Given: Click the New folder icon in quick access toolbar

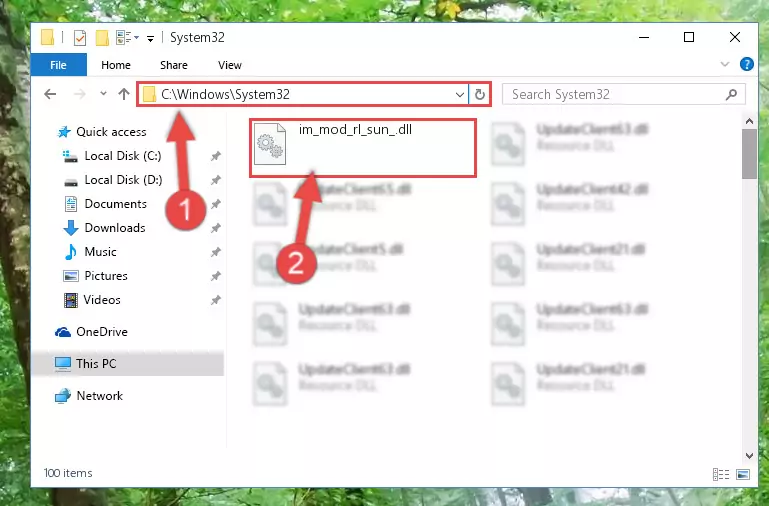Looking at the screenshot, I should coord(102,38).
